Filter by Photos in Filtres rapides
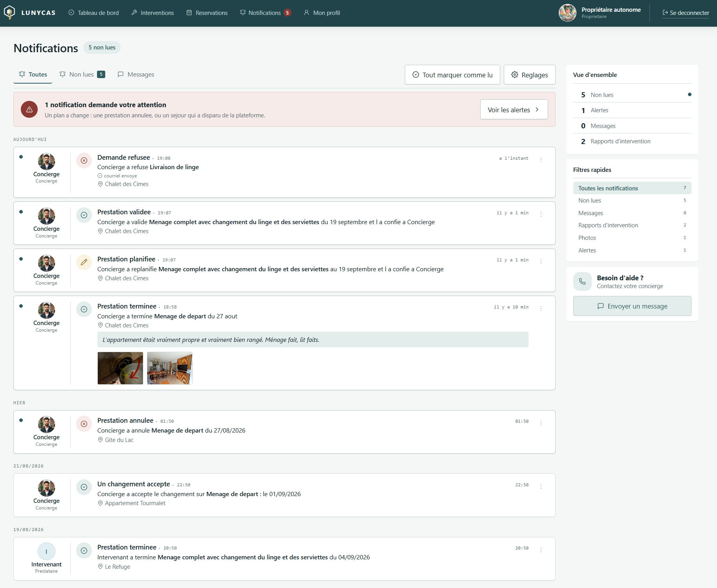Viewport: 717px width, 588px height. [632, 238]
